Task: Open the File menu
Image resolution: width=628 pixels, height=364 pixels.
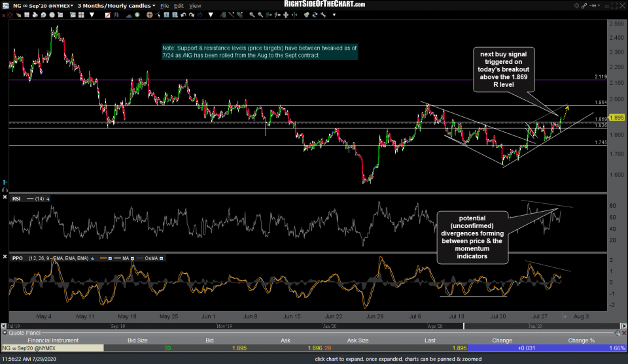Action: 165,5
